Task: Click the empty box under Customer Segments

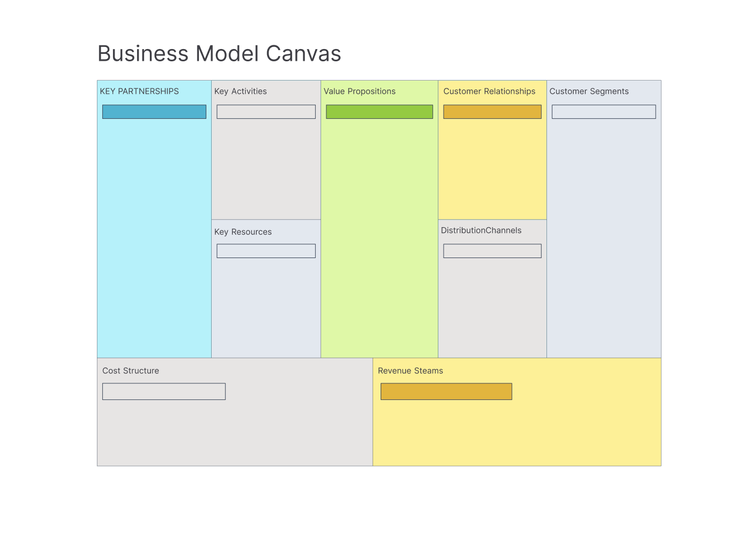Action: pyautogui.click(x=604, y=111)
